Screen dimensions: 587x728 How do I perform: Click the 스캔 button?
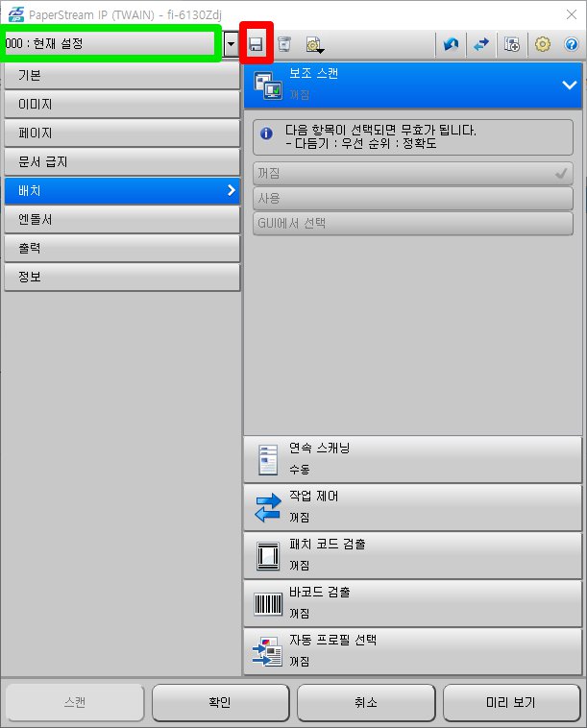pyautogui.click(x=75, y=702)
